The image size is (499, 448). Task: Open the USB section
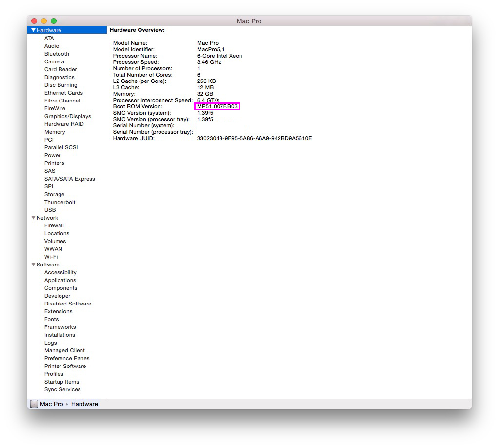tap(50, 210)
